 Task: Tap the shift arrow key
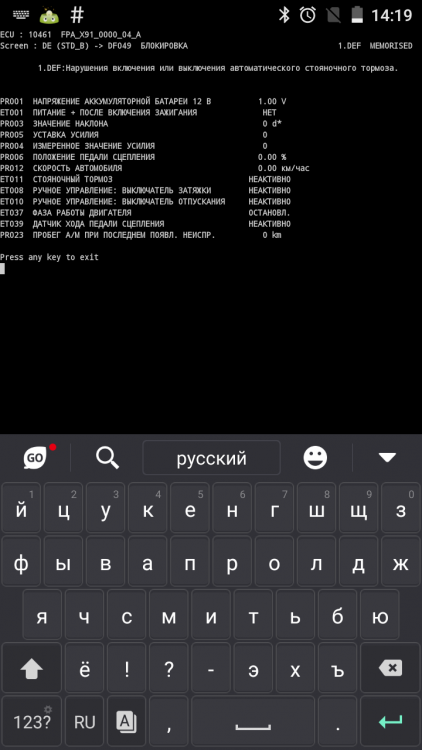pos(32,670)
